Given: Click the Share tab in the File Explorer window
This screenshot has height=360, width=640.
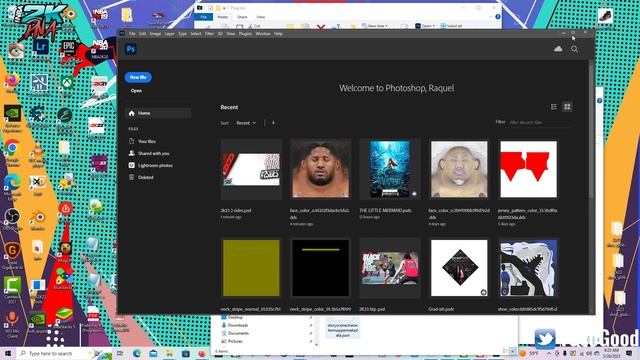Looking at the screenshot, I should [242, 17].
